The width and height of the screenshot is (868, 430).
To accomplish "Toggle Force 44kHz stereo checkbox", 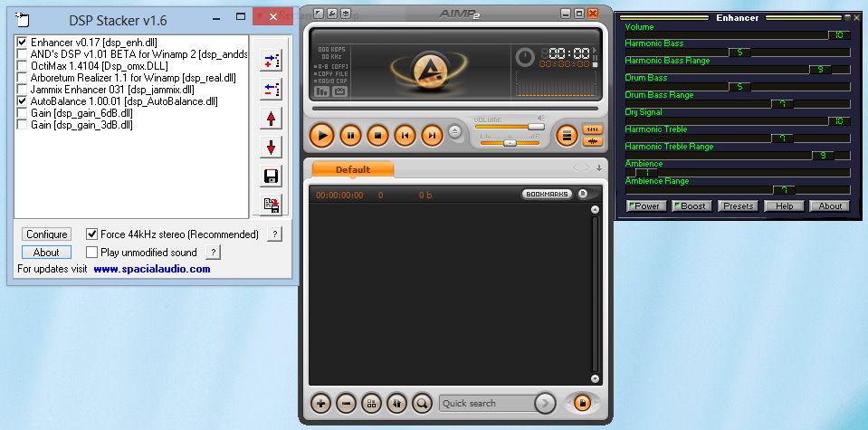I will point(92,234).
